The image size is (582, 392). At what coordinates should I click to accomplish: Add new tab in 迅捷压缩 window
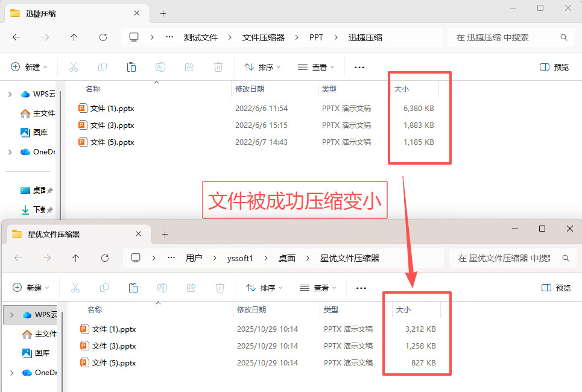click(163, 14)
